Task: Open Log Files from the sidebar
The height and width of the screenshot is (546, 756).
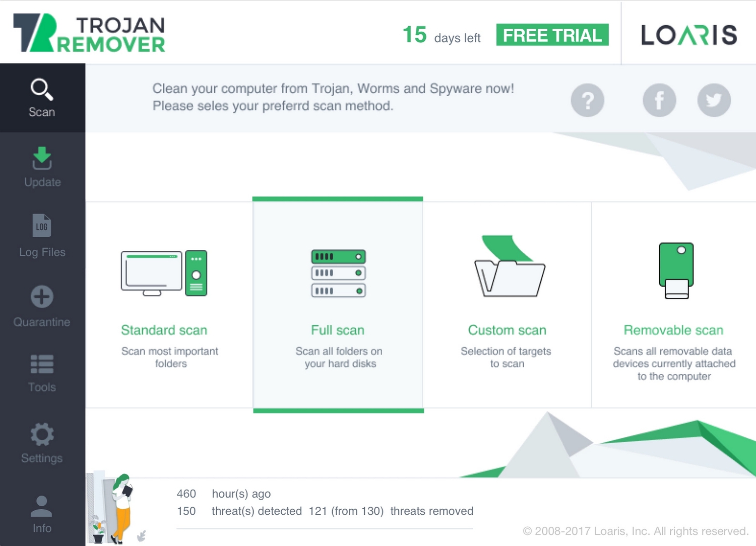Action: tap(42, 236)
